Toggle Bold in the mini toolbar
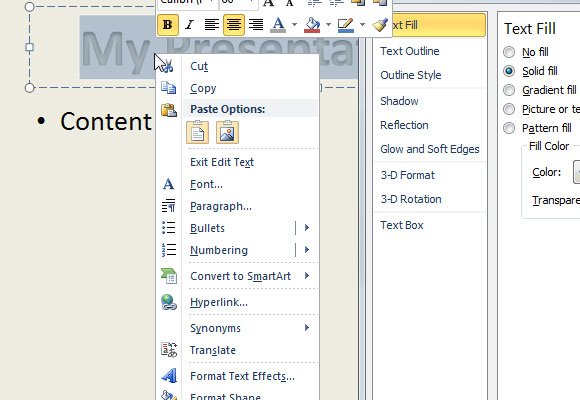580x400 pixels. pyautogui.click(x=168, y=25)
